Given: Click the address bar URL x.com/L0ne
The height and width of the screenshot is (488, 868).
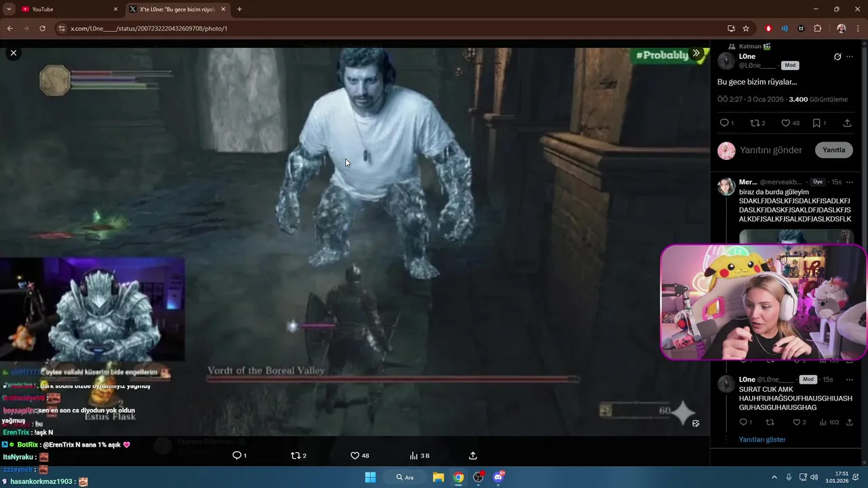Looking at the screenshot, I should point(149,29).
